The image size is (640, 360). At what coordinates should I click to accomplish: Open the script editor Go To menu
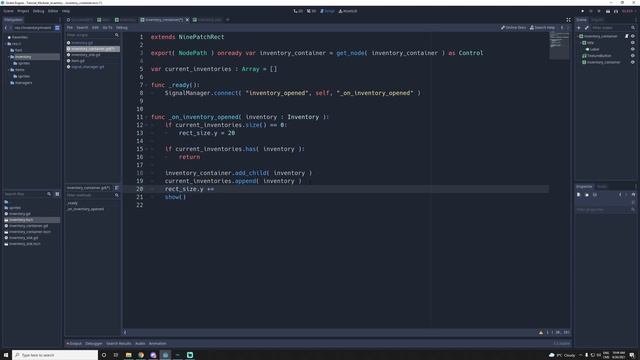107,28
